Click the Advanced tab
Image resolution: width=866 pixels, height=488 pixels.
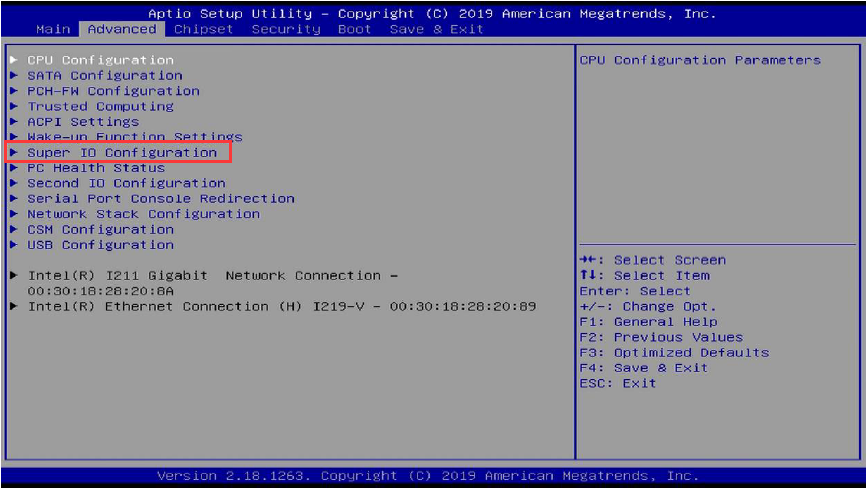pyautogui.click(x=122, y=29)
